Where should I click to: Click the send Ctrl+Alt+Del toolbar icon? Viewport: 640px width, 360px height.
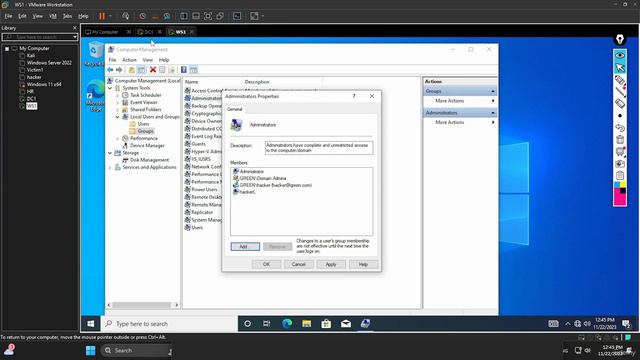click(x=125, y=16)
